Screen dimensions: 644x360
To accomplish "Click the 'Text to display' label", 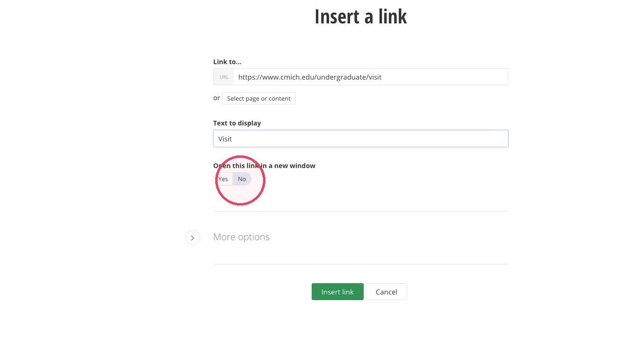I will pyautogui.click(x=237, y=123).
